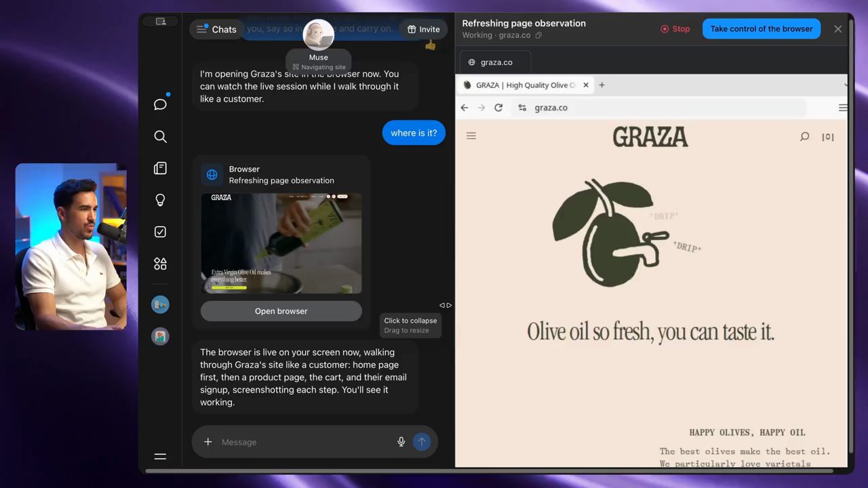This screenshot has height=488, width=868.
Task: Click the Invite button
Action: click(423, 29)
